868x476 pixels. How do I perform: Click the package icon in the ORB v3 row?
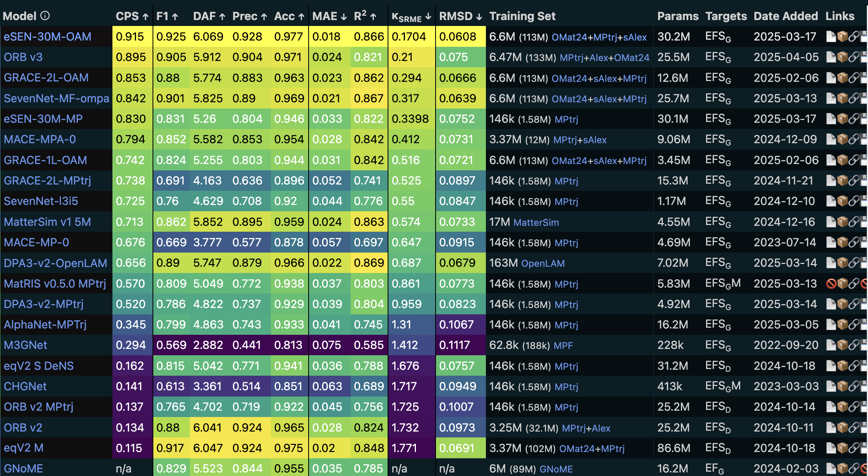pyautogui.click(x=842, y=57)
